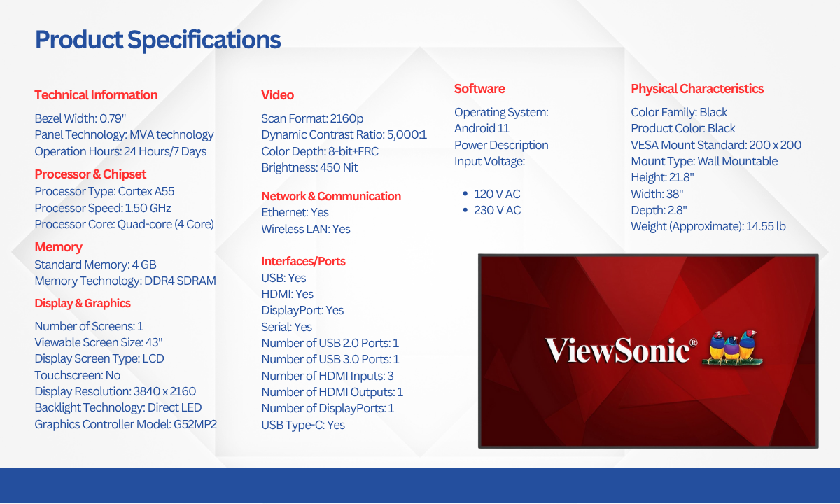Select the 'Technical Information' heading
This screenshot has width=840, height=504.
96,95
